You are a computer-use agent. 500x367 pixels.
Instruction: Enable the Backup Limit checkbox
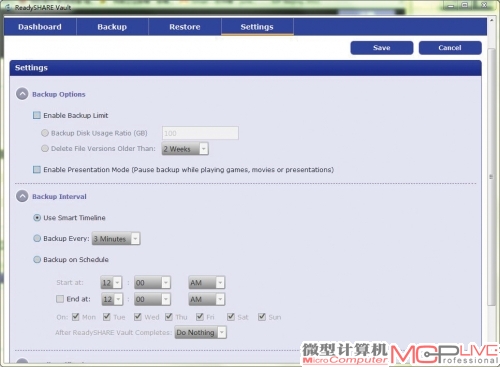click(x=37, y=115)
